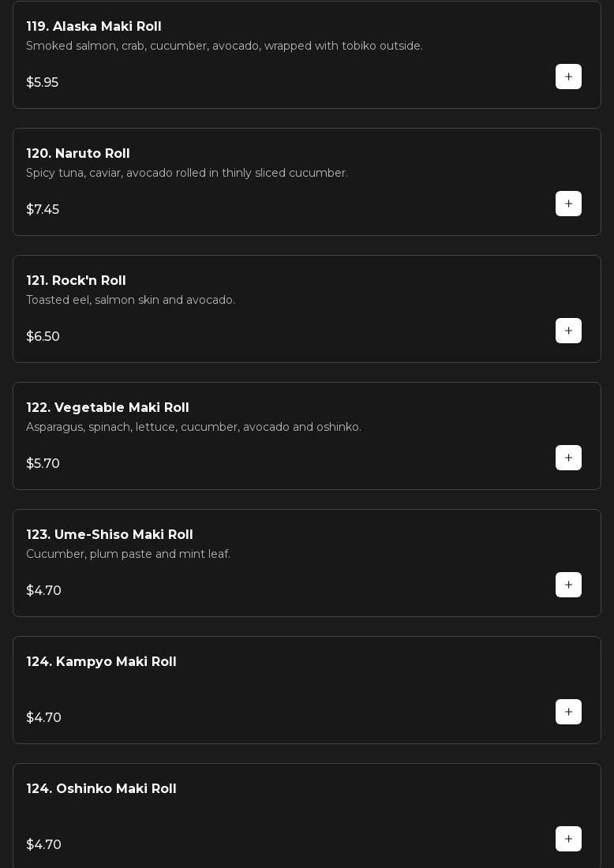This screenshot has height=868, width=614.
Task: Add Alaska Maki Roll to order
Action: [568, 77]
